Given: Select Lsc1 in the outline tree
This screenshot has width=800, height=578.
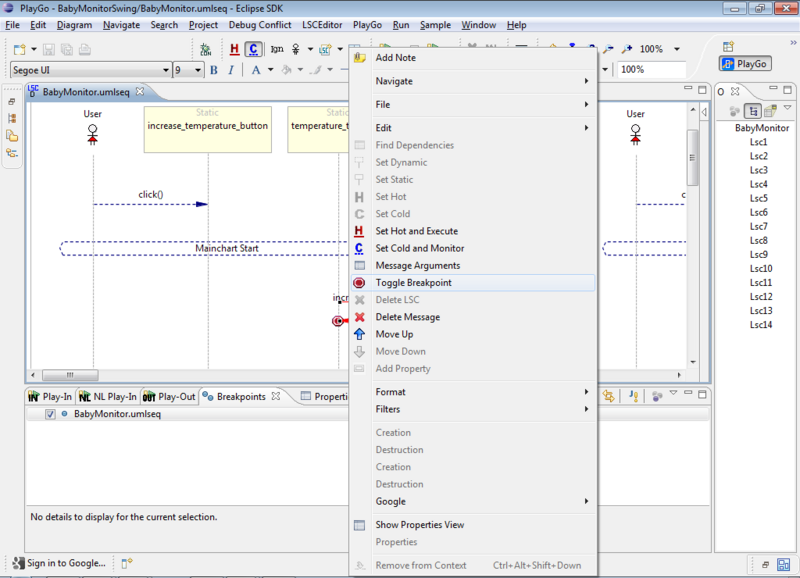Looking at the screenshot, I should point(758,142).
